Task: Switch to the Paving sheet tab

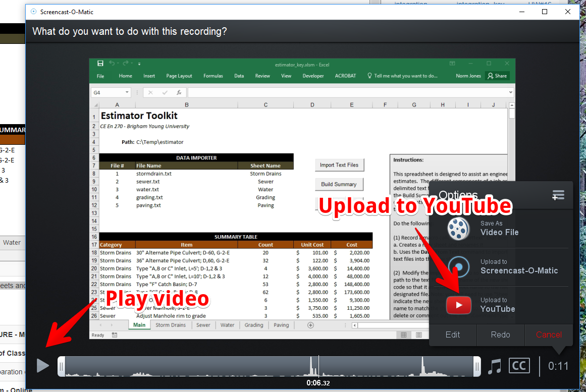Action: pos(281,325)
